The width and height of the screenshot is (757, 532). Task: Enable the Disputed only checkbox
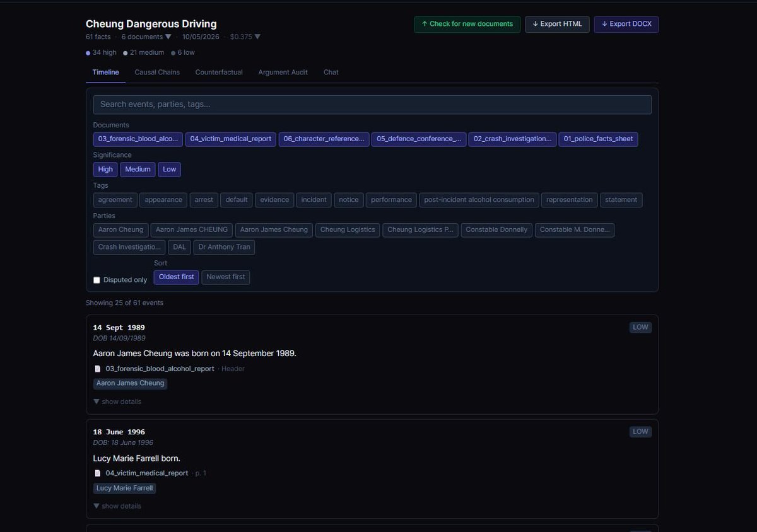coord(97,280)
